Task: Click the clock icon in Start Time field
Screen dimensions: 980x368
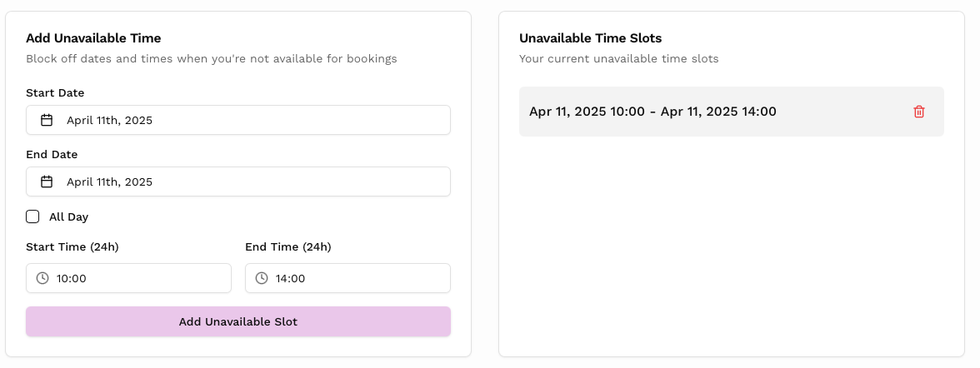Action: (42, 278)
